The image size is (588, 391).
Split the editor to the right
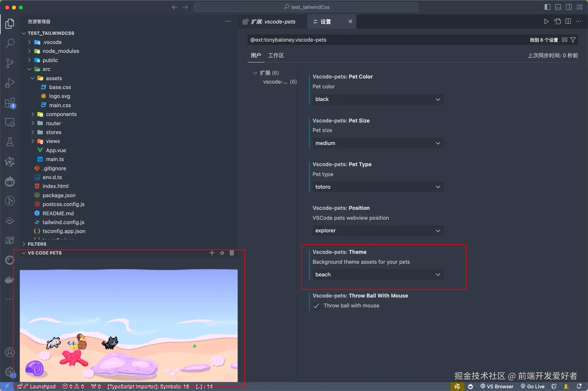pos(568,21)
